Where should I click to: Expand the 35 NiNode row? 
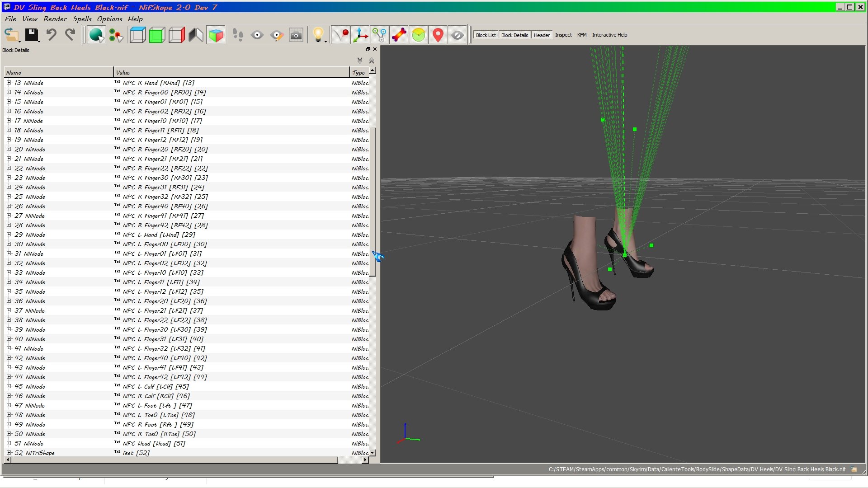[x=9, y=291]
